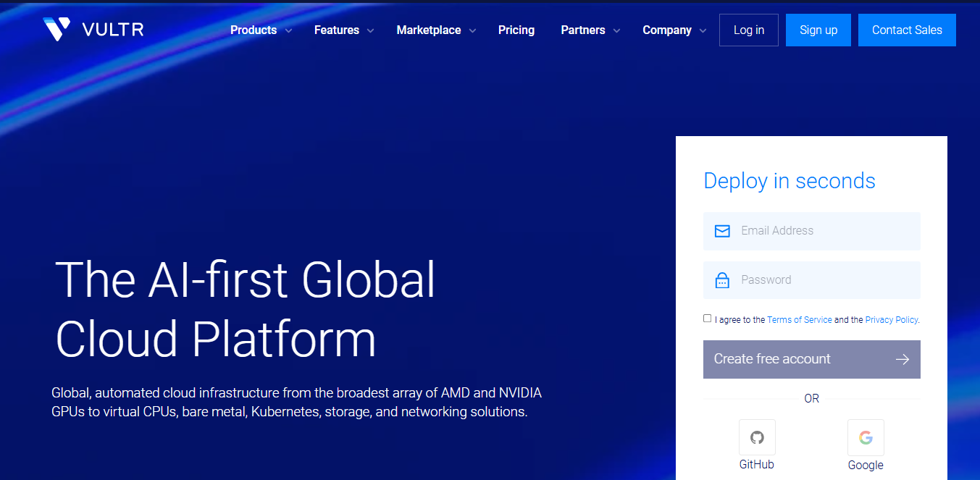Focus the Email Address input field
The height and width of the screenshot is (480, 980).
(812, 231)
